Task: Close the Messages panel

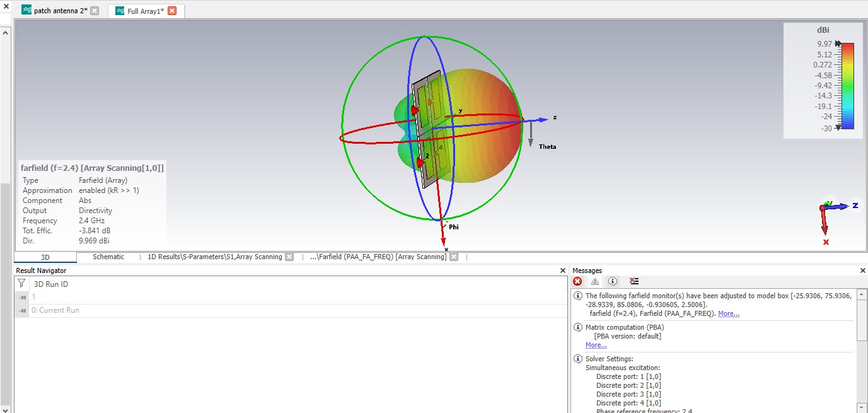Action: [863, 270]
